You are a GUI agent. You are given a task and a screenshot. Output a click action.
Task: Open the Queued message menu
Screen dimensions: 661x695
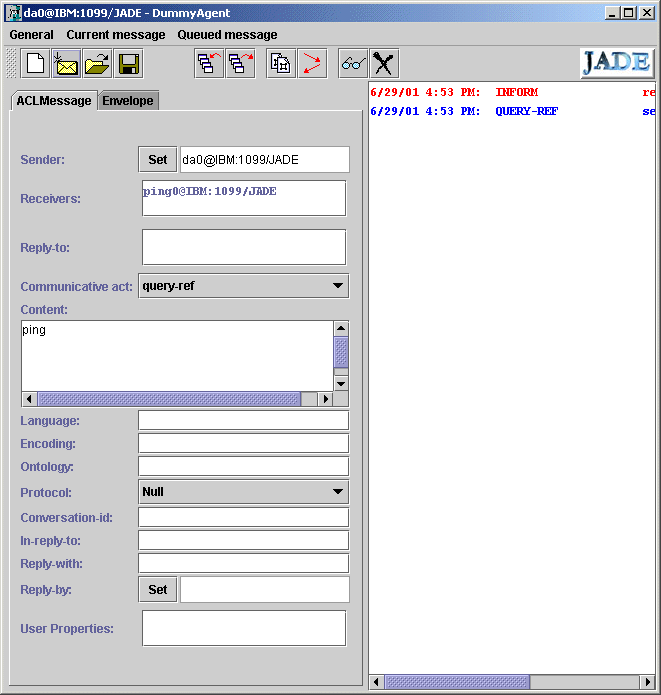pyautogui.click(x=227, y=35)
